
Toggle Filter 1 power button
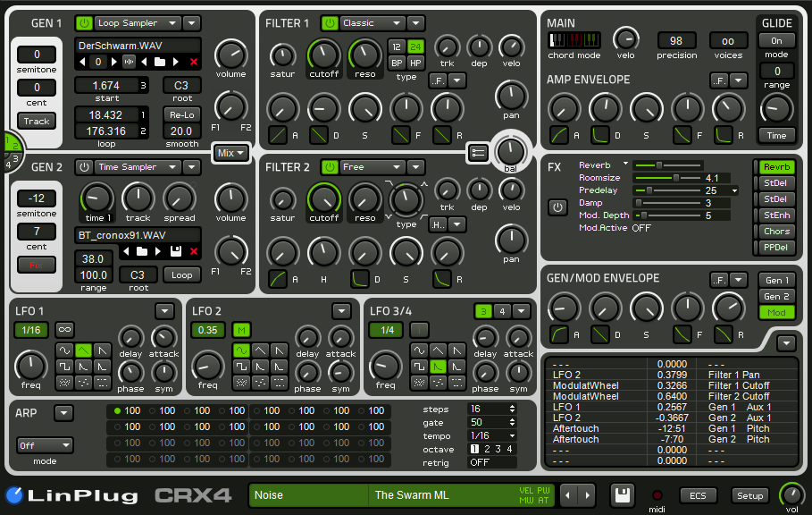click(x=330, y=23)
